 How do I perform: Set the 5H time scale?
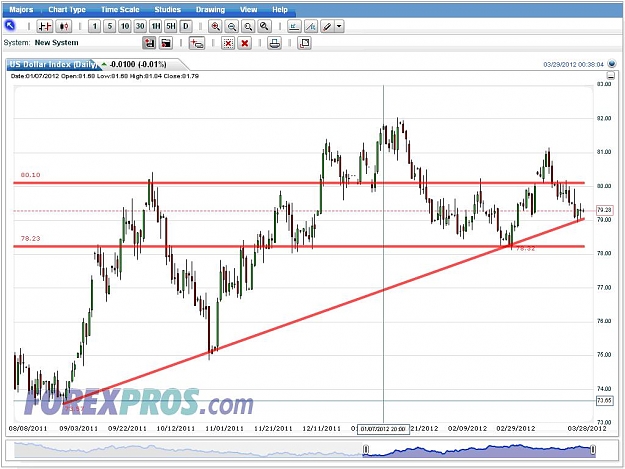[171, 27]
